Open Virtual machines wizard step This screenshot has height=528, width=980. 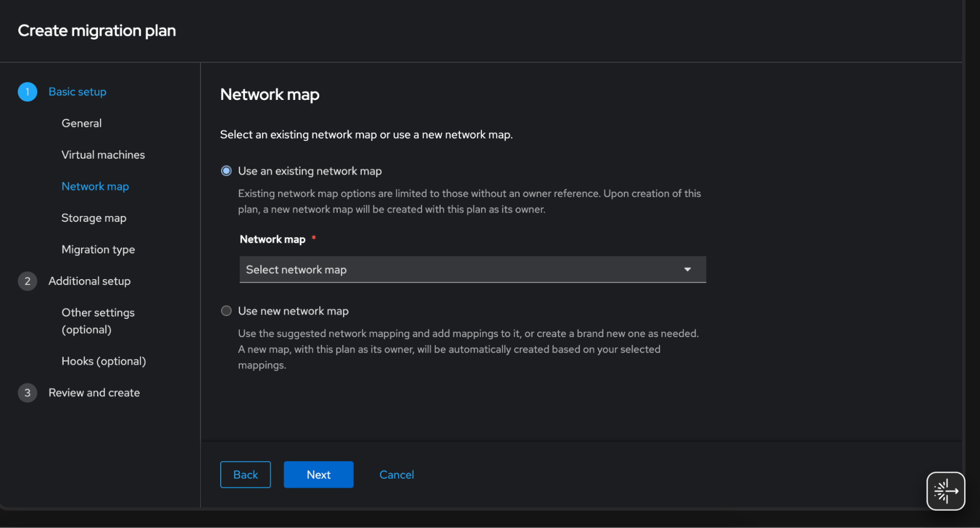[x=103, y=155]
